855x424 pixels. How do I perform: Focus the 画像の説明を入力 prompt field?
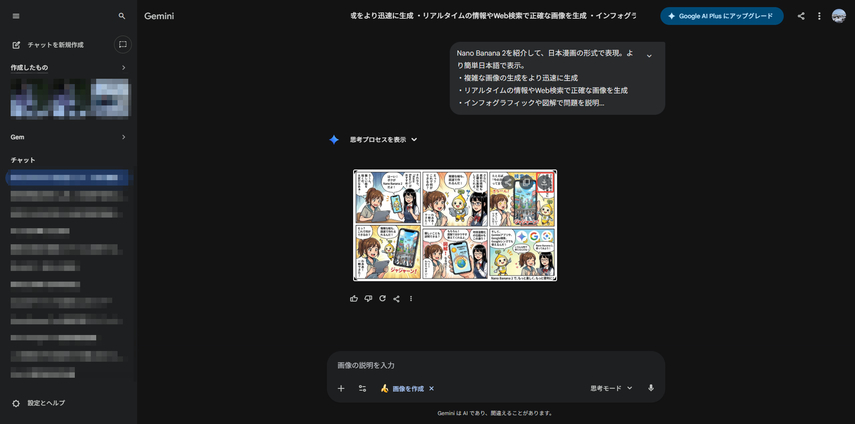coord(496,365)
